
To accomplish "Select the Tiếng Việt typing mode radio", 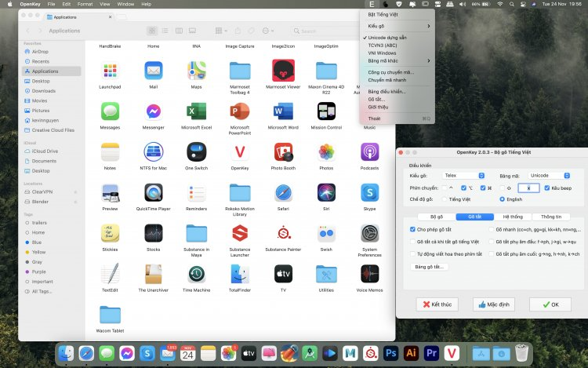I will tap(445, 199).
